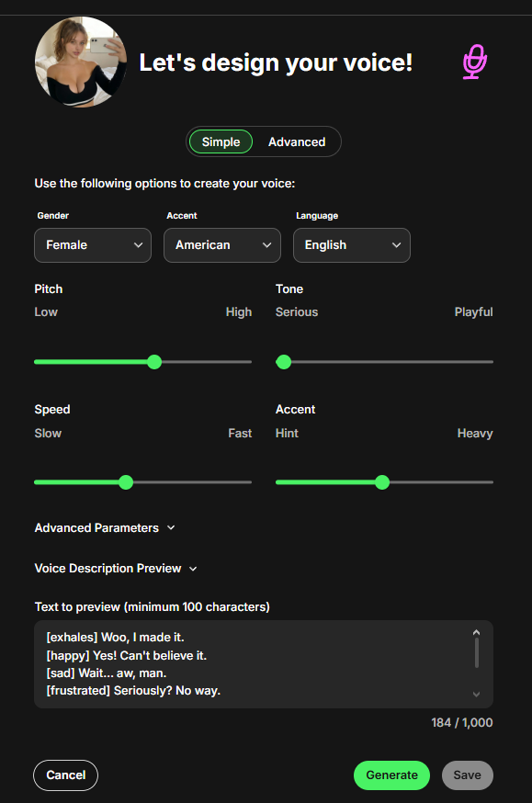Open the Accent dropdown showing American

click(221, 245)
